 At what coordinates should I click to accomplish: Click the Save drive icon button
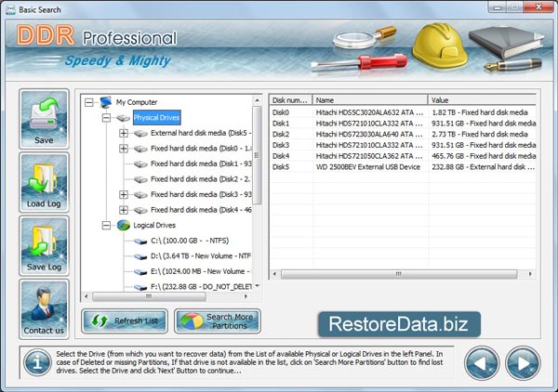coord(44,119)
